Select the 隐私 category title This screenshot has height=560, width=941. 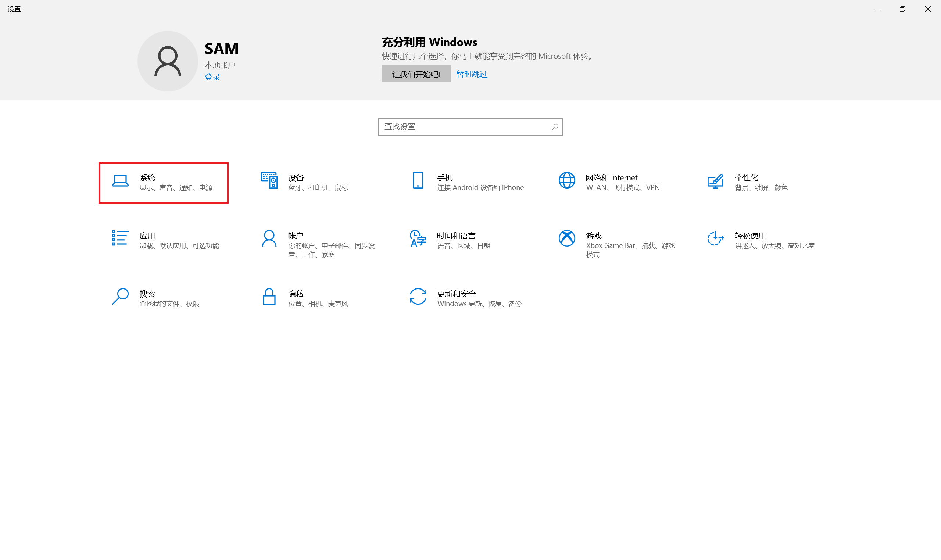(x=296, y=294)
